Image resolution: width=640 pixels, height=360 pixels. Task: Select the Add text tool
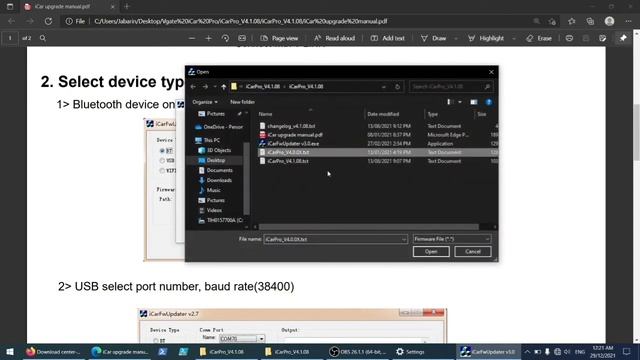pos(387,38)
